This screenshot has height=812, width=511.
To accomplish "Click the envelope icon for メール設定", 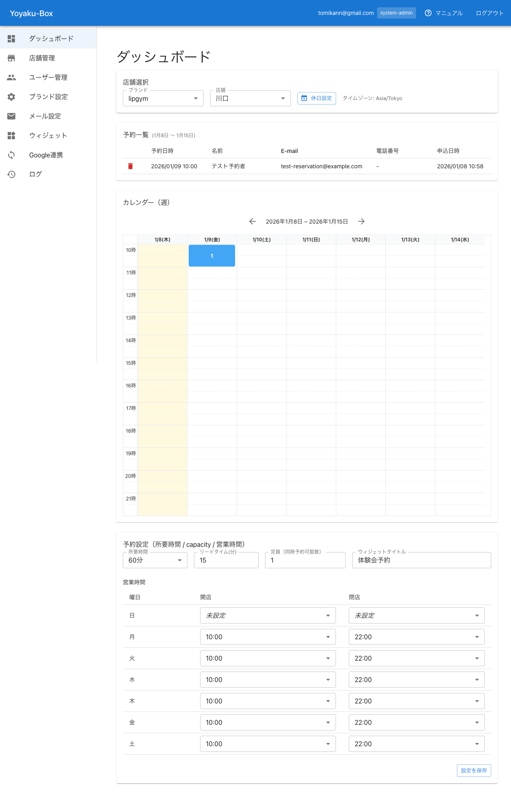I will click(11, 116).
